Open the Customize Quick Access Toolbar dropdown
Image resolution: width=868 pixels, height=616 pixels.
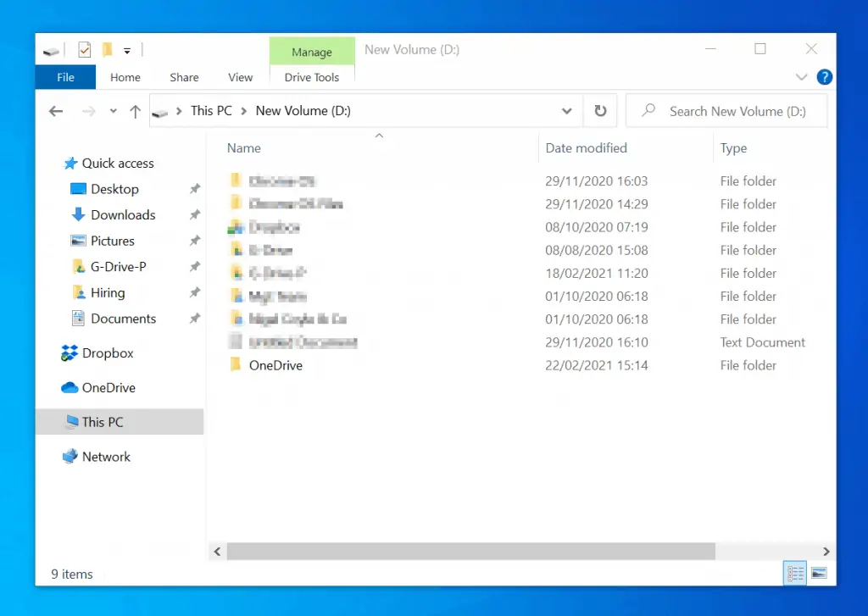click(x=127, y=51)
